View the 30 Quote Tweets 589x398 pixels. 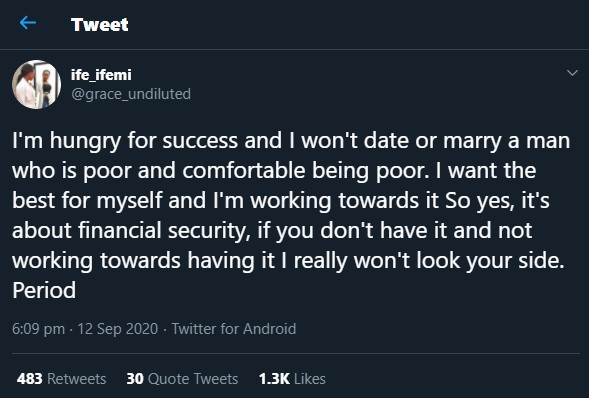(182, 378)
